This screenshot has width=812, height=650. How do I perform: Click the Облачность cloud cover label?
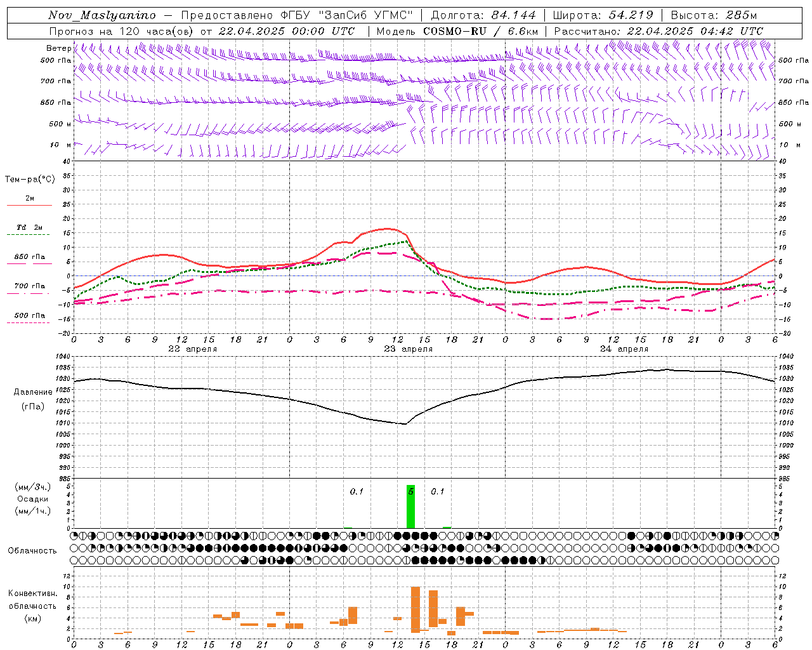[x=32, y=551]
